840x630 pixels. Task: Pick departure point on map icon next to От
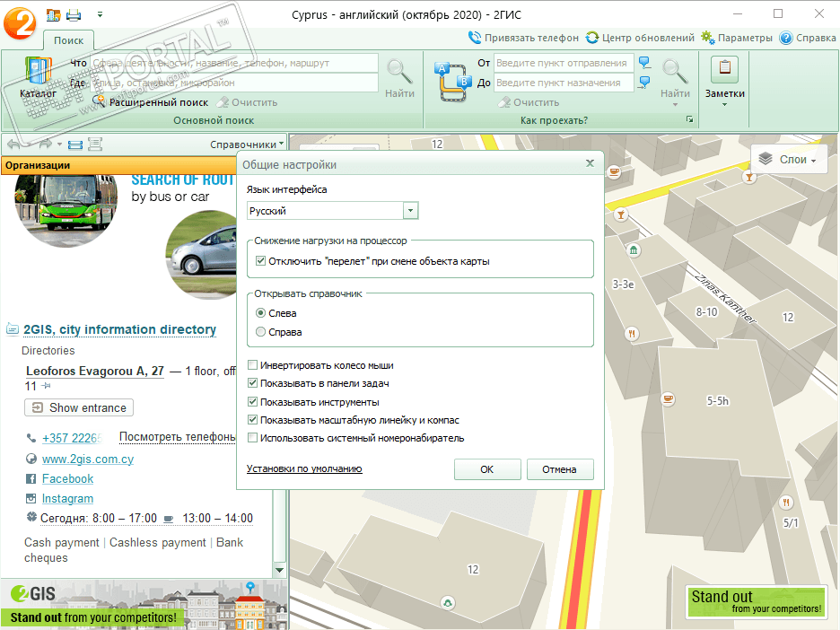coord(645,63)
